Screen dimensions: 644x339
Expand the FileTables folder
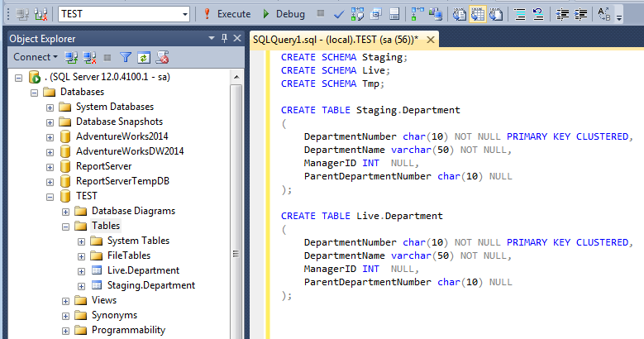81,256
